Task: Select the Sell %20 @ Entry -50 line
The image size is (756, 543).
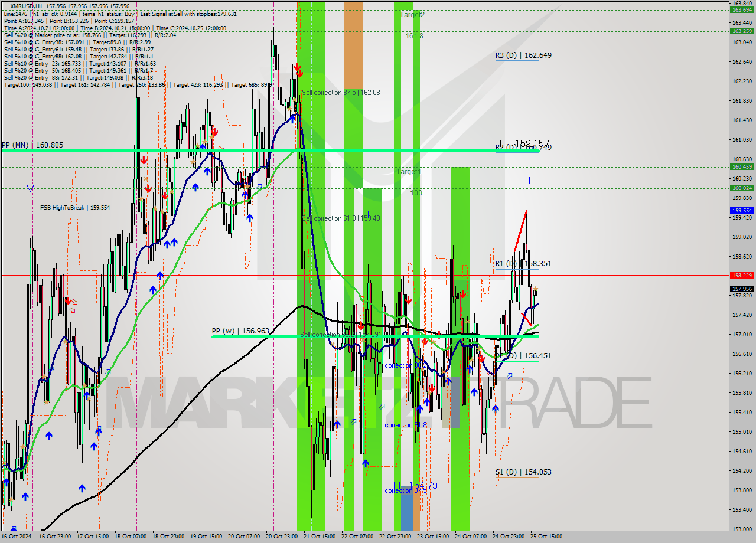Action: pos(79,70)
